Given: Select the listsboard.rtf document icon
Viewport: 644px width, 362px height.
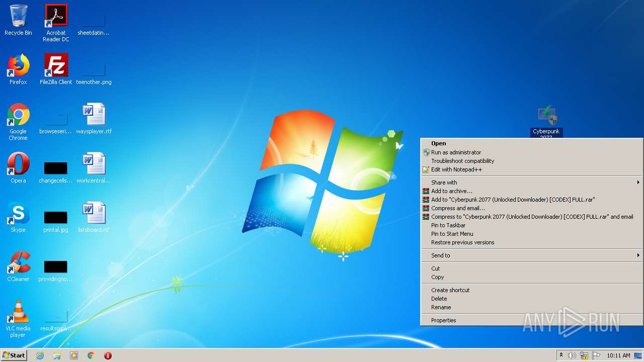Looking at the screenshot, I should 94,217.
